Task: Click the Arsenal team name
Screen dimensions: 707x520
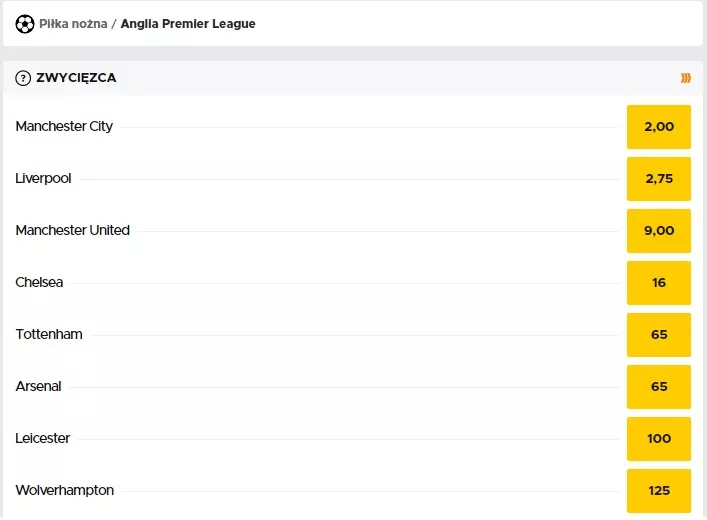Action: coord(38,387)
